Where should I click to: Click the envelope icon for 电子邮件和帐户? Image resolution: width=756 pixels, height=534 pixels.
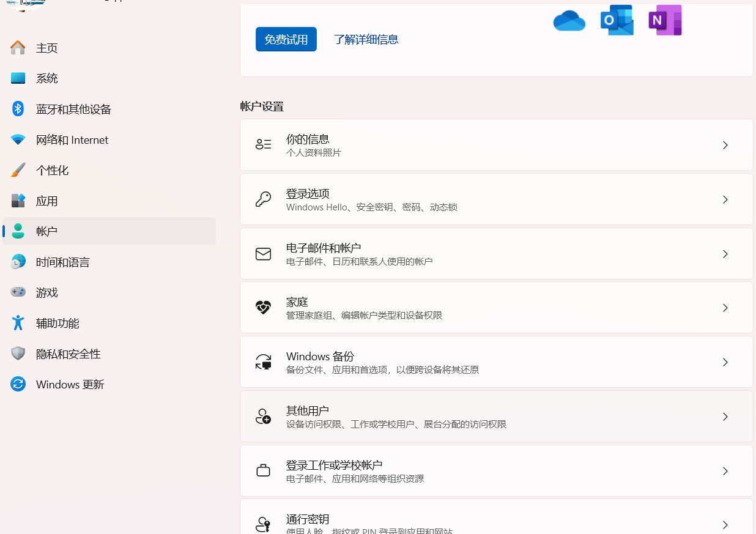(263, 254)
